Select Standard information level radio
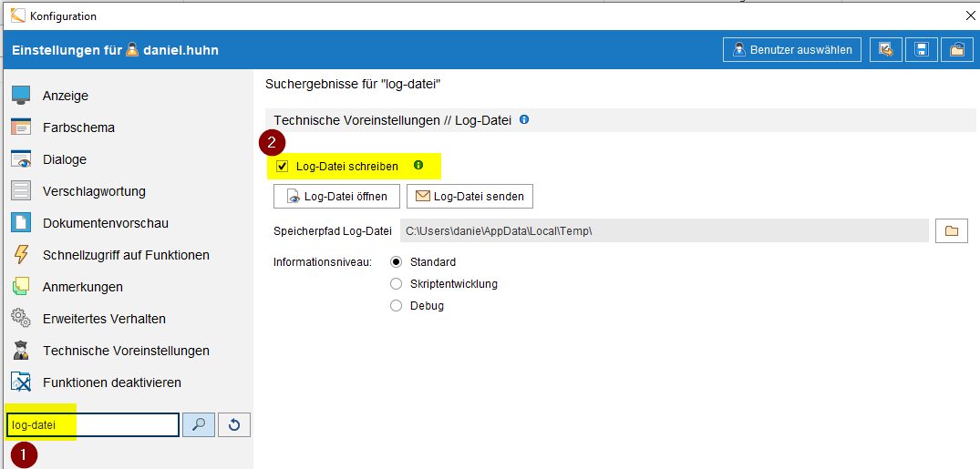 pyautogui.click(x=396, y=261)
